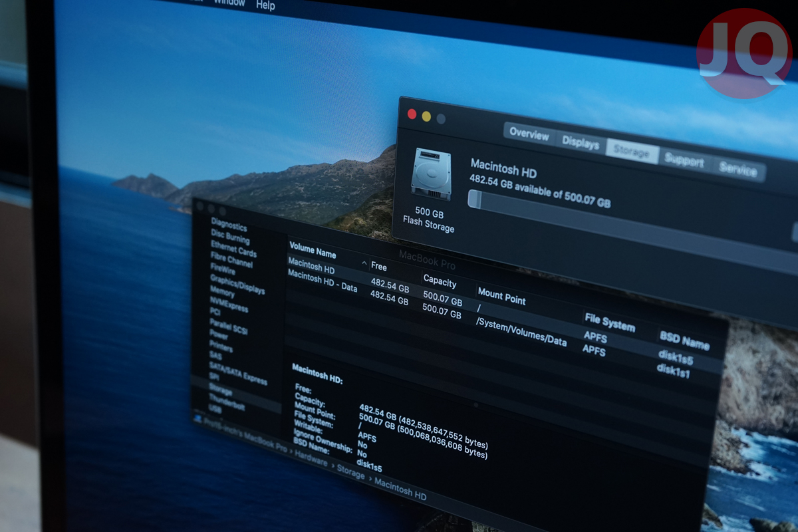Sort by the Capacity column header
This screenshot has width=798, height=532.
coord(440,279)
